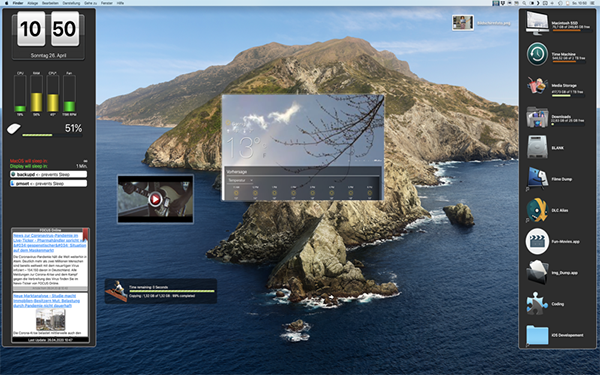Click the Last Update timestamp in news widget

[x=51, y=340]
